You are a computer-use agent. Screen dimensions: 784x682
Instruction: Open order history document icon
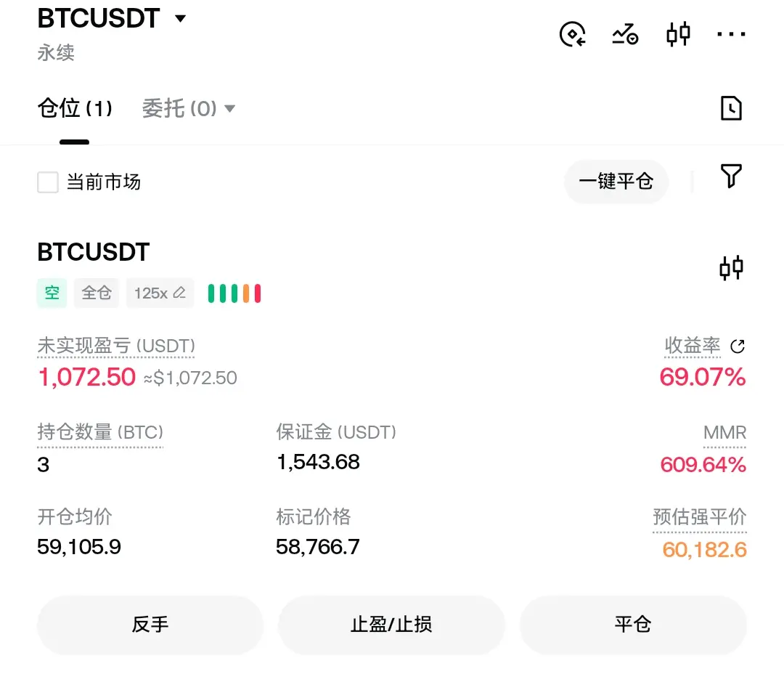pyautogui.click(x=731, y=108)
